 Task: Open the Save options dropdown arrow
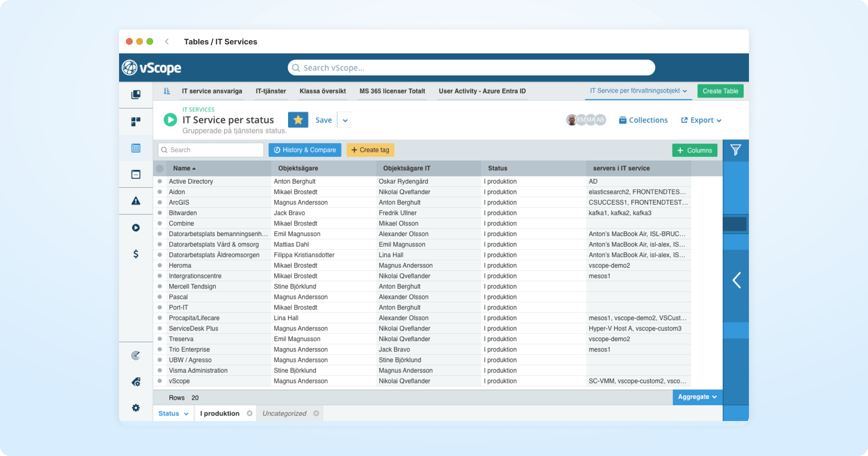click(345, 120)
